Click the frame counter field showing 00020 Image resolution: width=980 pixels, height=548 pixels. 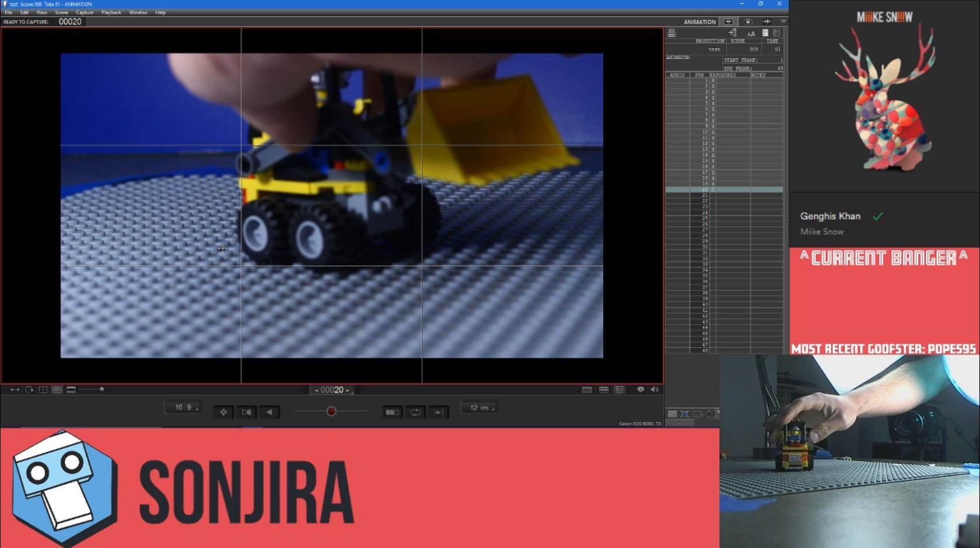point(332,390)
